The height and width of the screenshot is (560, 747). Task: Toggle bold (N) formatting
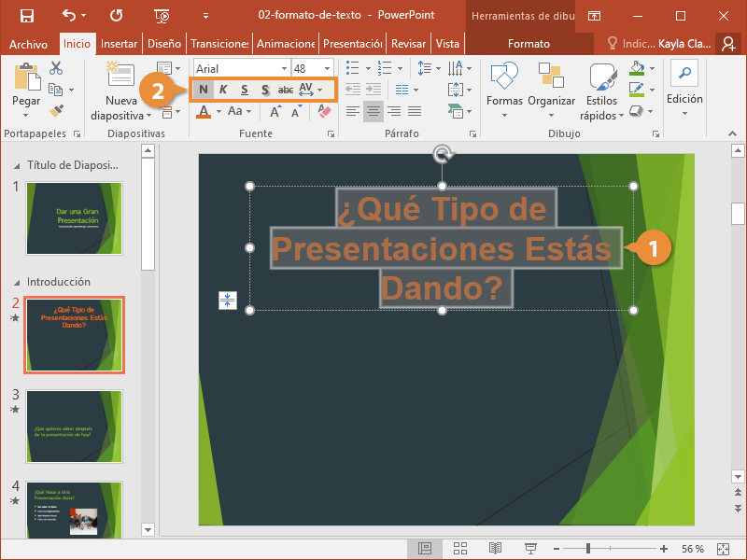click(204, 90)
